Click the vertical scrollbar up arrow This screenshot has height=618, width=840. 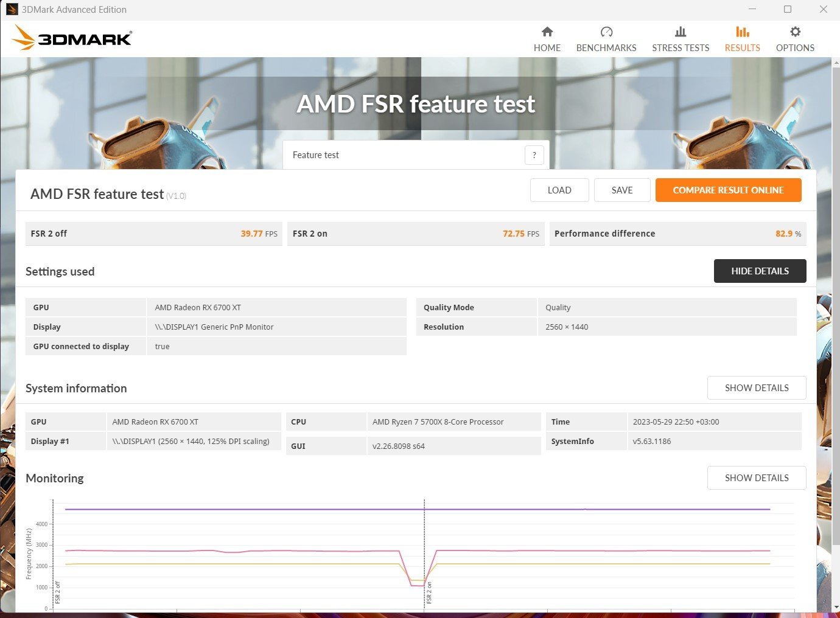point(836,61)
